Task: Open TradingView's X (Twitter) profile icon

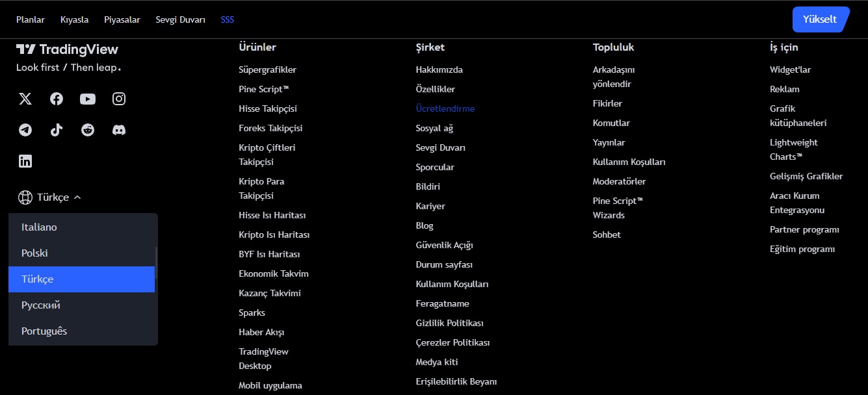Action: [x=25, y=99]
